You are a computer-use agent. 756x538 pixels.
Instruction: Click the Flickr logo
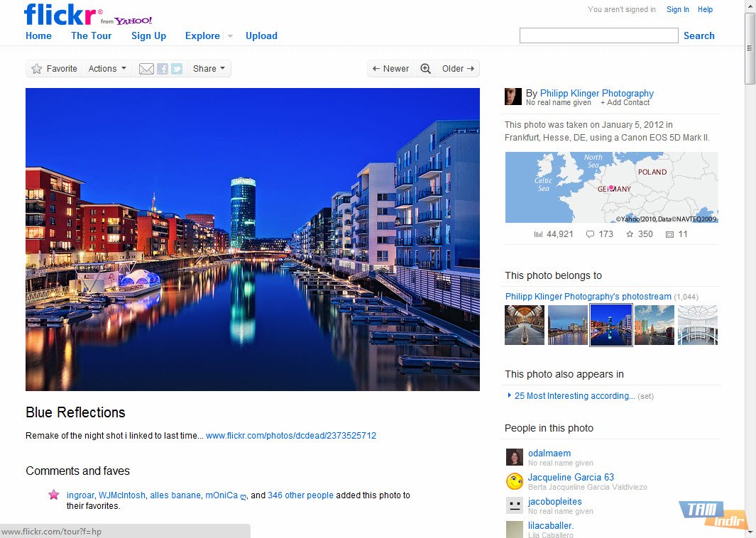point(62,14)
